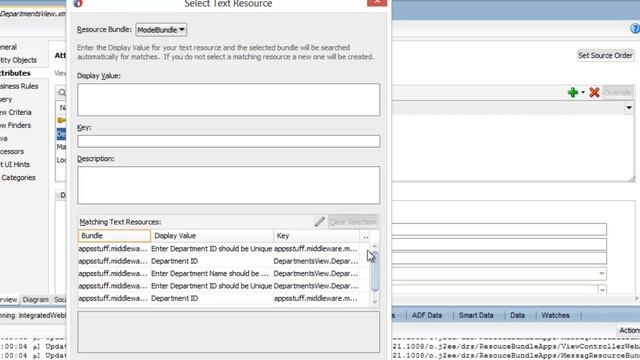Image resolution: width=640 pixels, height=360 pixels.
Task: Click the search icon in the attributes panel
Action: point(62,93)
